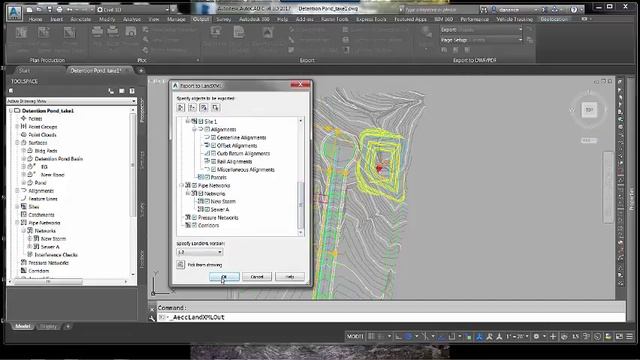Open the LandXML version dropdown
The image size is (640, 360).
pos(200,252)
